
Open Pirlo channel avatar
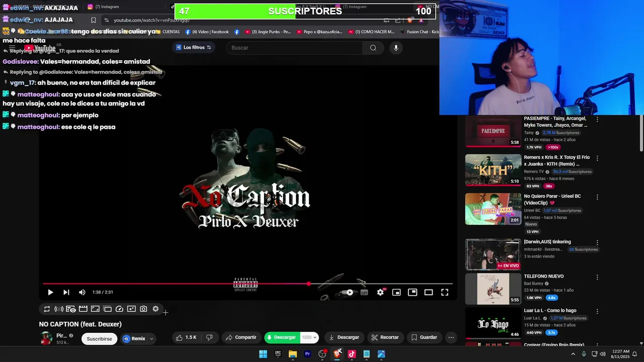click(x=46, y=338)
